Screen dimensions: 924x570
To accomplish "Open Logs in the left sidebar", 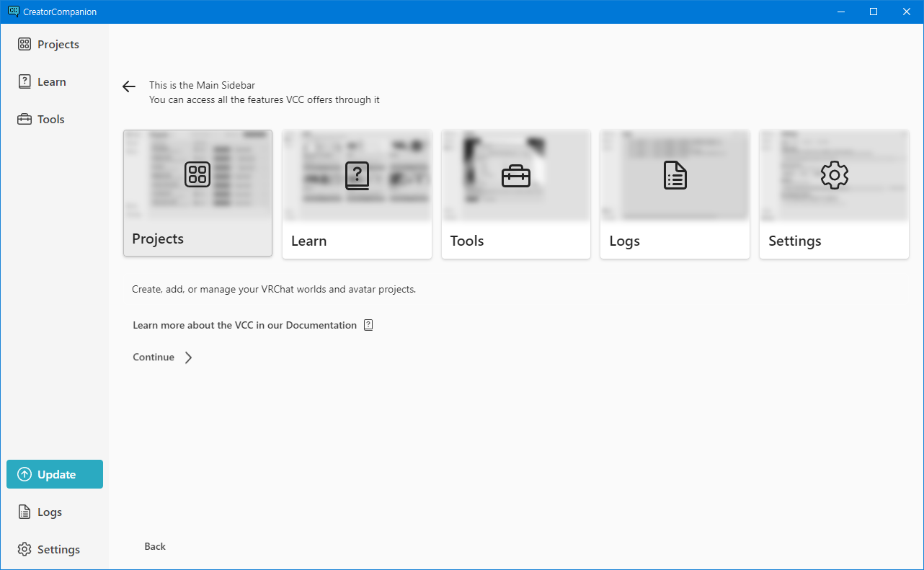I will coord(54,512).
